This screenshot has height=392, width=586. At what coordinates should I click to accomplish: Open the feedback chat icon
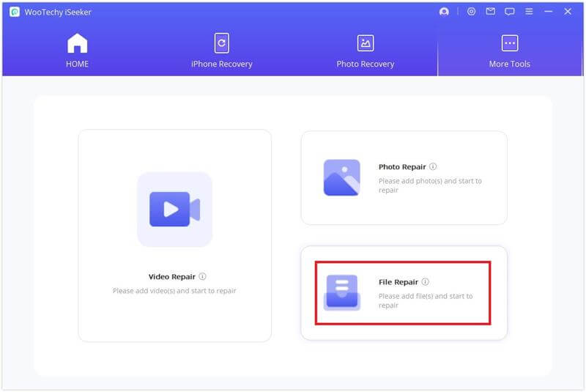coord(509,12)
